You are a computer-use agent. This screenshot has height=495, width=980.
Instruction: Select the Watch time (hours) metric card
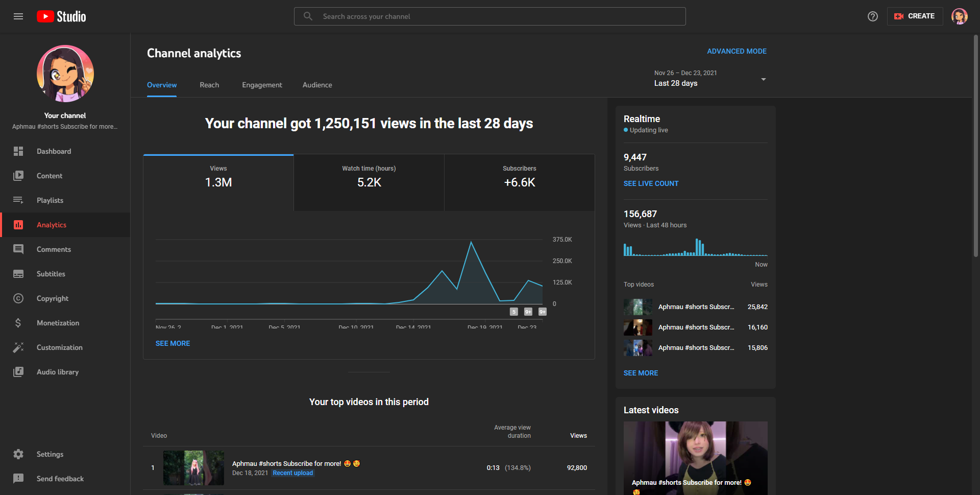(x=369, y=183)
